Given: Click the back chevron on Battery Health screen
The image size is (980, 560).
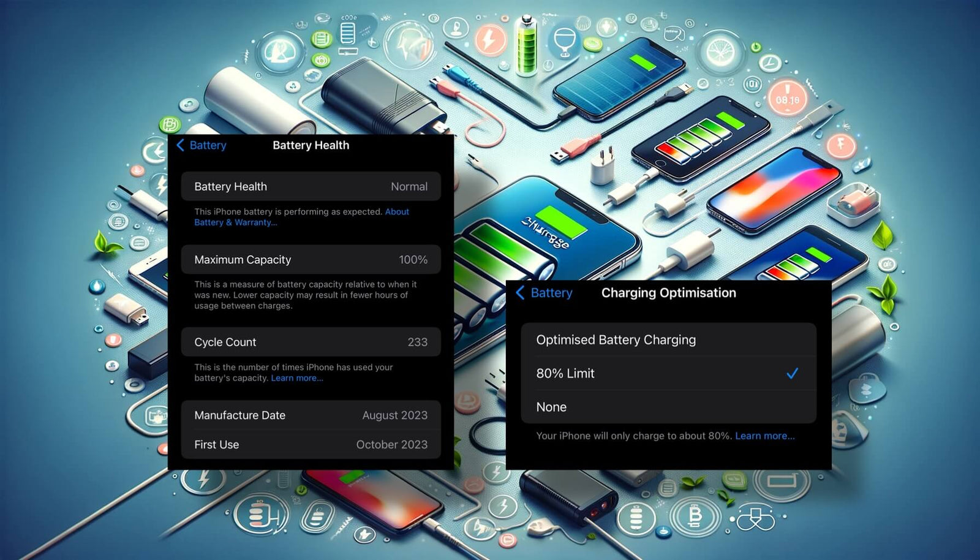Looking at the screenshot, I should tap(180, 145).
